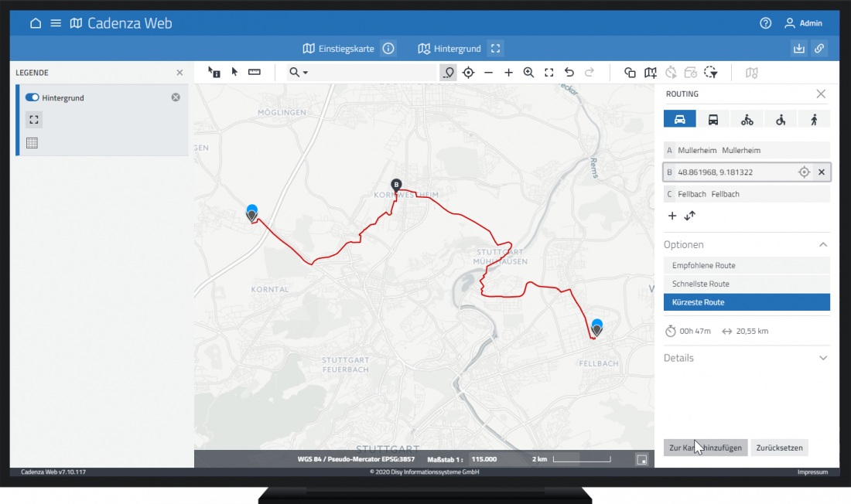Switch routing to pedestrian mode
This screenshot has height=504, width=851.
815,118
